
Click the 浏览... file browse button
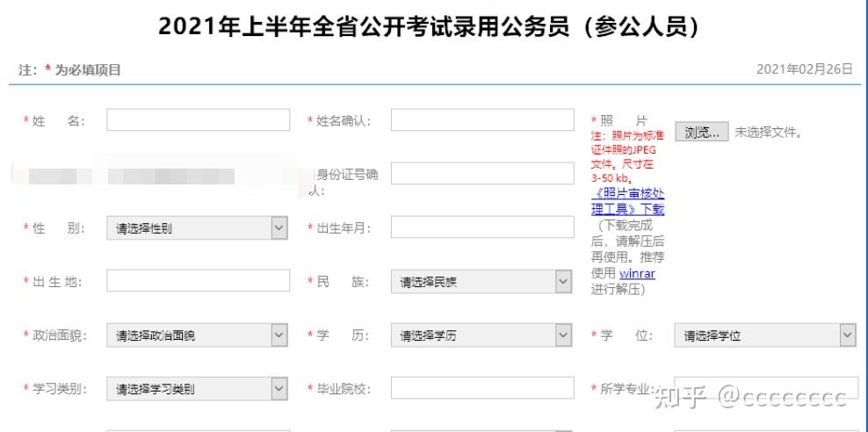tap(701, 132)
